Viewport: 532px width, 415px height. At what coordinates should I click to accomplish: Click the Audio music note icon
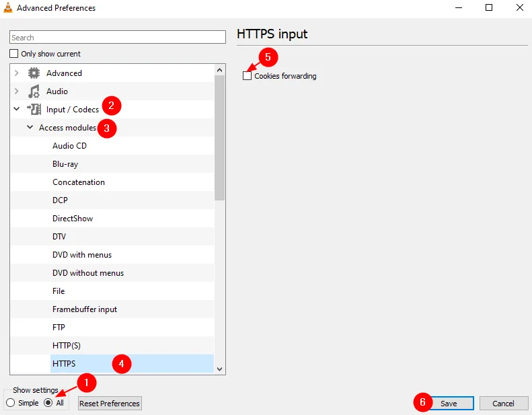pyautogui.click(x=34, y=91)
